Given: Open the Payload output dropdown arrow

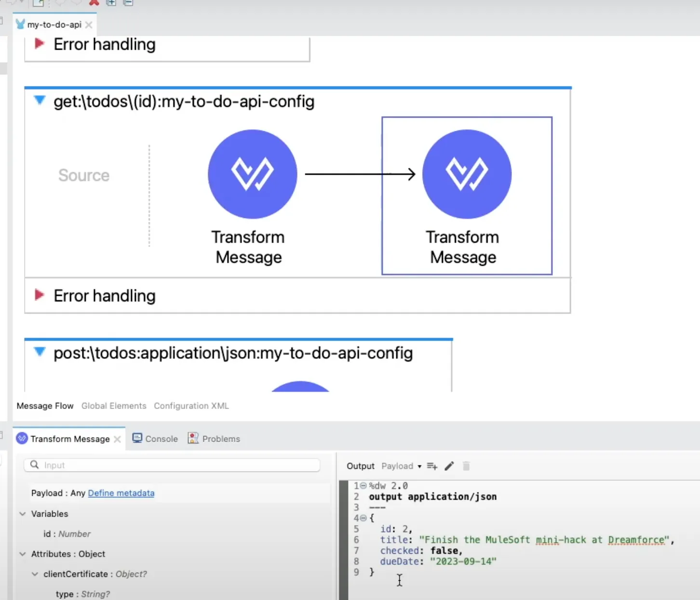Looking at the screenshot, I should point(419,466).
